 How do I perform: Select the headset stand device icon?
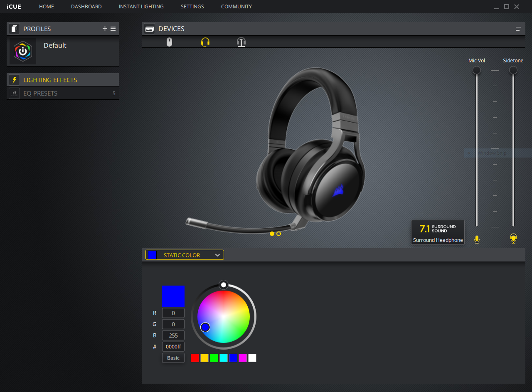point(241,42)
